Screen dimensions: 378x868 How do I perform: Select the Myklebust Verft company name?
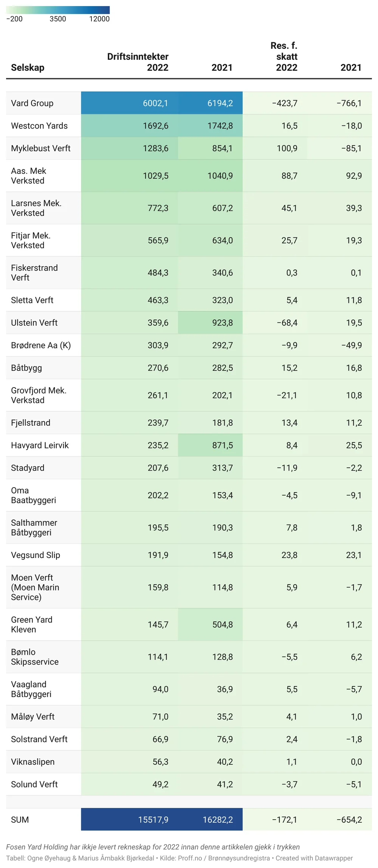(x=41, y=149)
